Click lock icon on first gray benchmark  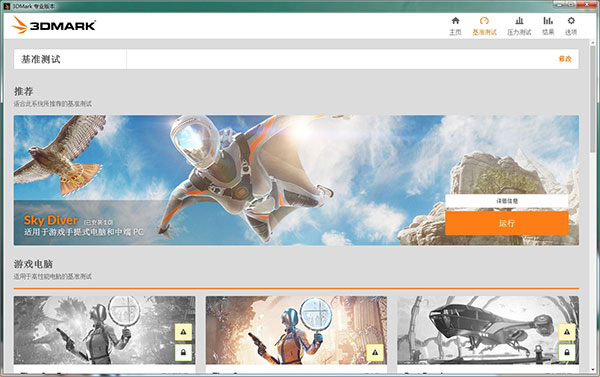pyautogui.click(x=183, y=352)
